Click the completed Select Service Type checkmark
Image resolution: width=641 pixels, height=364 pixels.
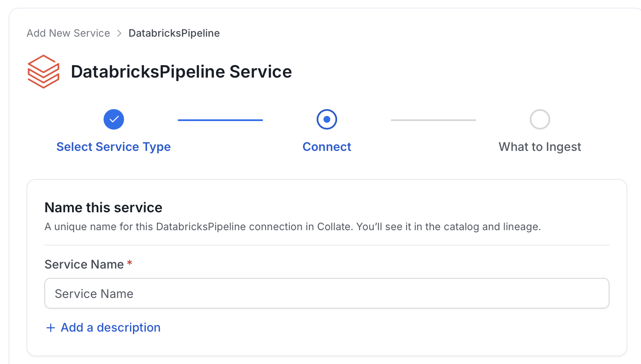[114, 119]
